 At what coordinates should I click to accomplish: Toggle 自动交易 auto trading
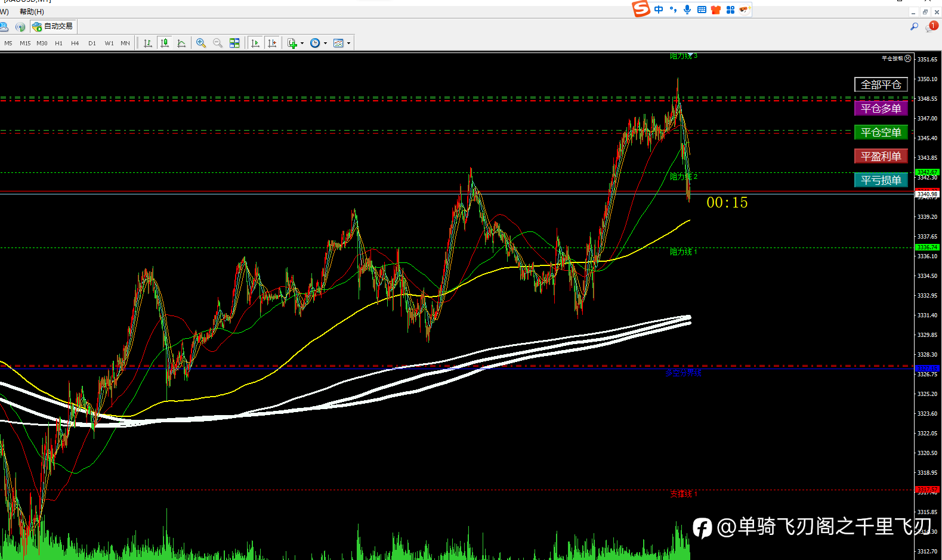pyautogui.click(x=54, y=26)
